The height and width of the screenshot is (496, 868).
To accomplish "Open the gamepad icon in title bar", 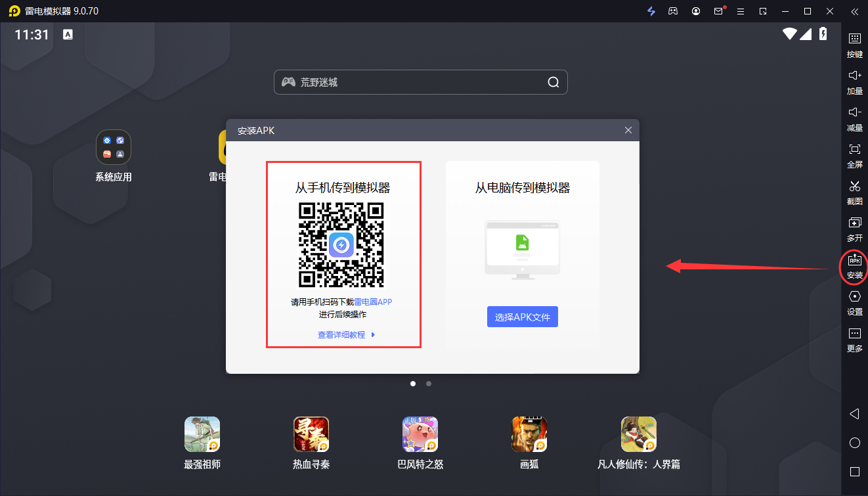I will point(673,11).
